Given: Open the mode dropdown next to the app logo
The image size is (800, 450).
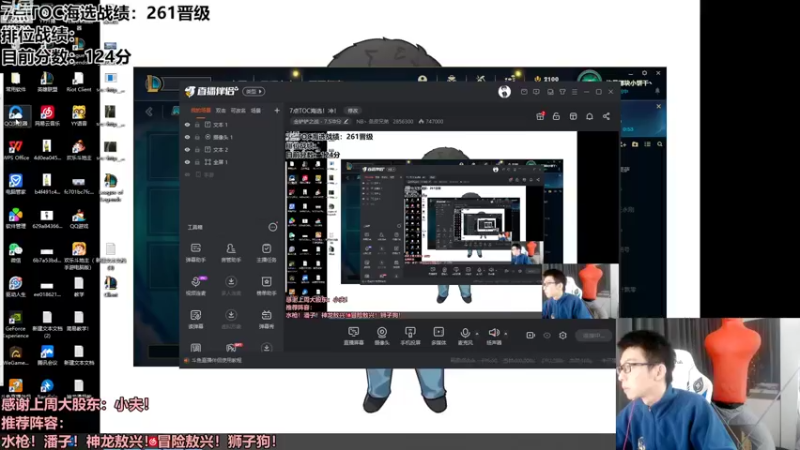Looking at the screenshot, I should [254, 91].
